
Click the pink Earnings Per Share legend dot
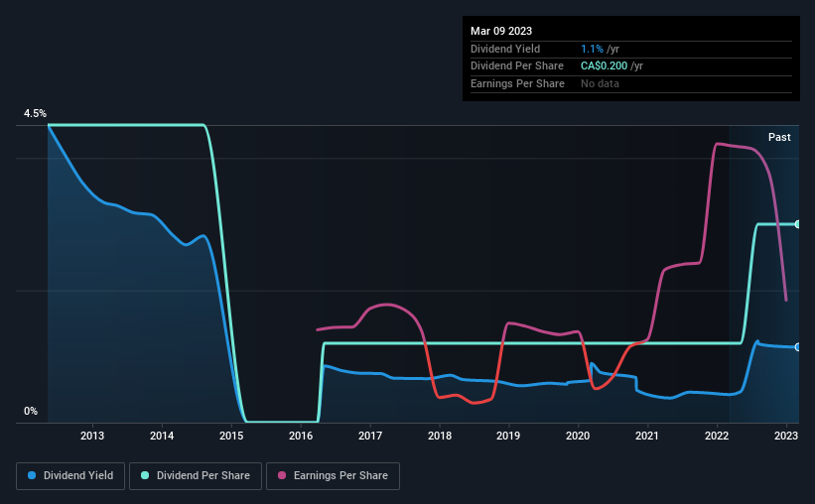pos(282,475)
